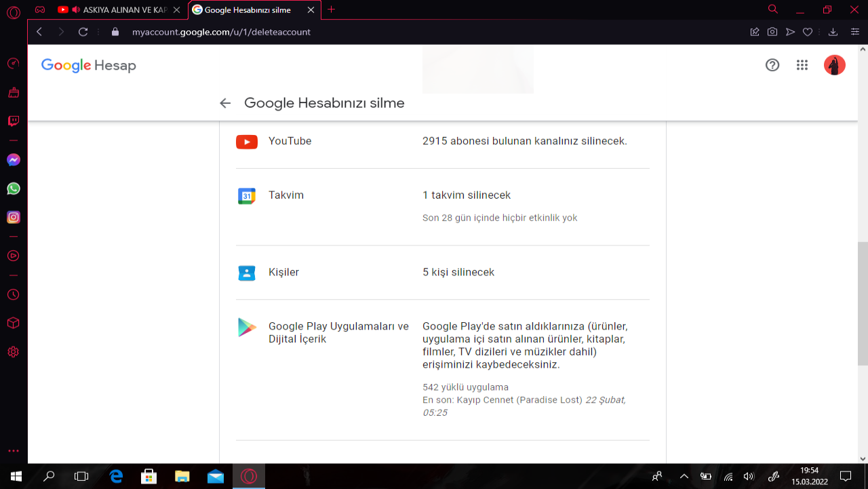868x489 pixels.
Task: Click back arrow beside Google Hesabınızı silme
Action: point(225,103)
